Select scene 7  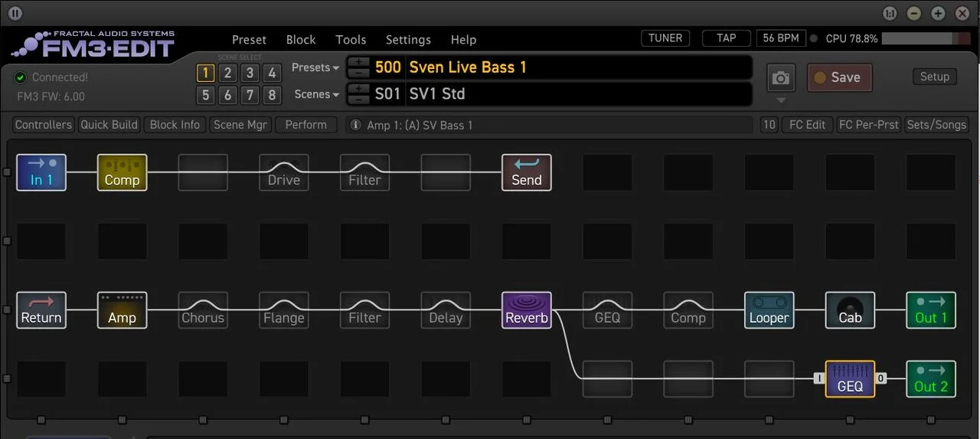250,95
